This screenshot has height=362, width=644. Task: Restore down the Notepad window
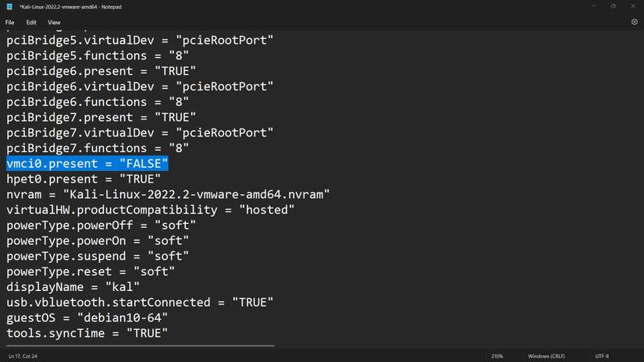(614, 6)
